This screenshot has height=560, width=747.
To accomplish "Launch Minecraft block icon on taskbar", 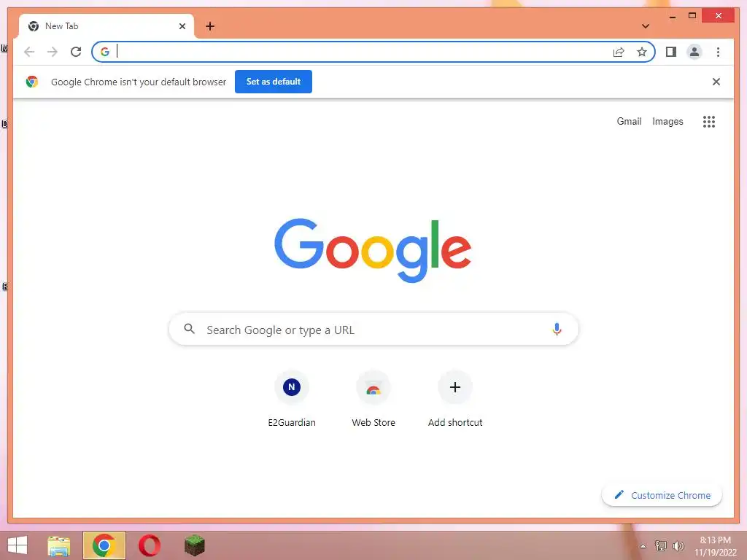I will tap(194, 545).
